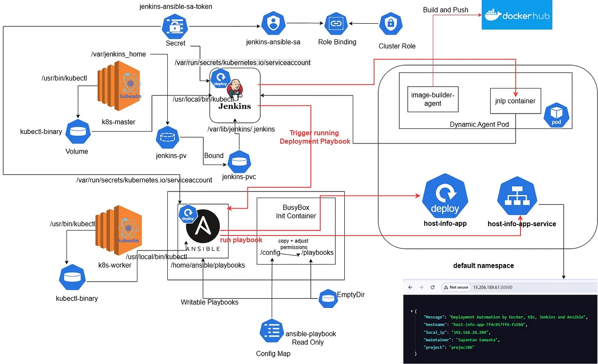598x364 pixels.
Task: Click the Ansible logo
Action: pos(203,227)
